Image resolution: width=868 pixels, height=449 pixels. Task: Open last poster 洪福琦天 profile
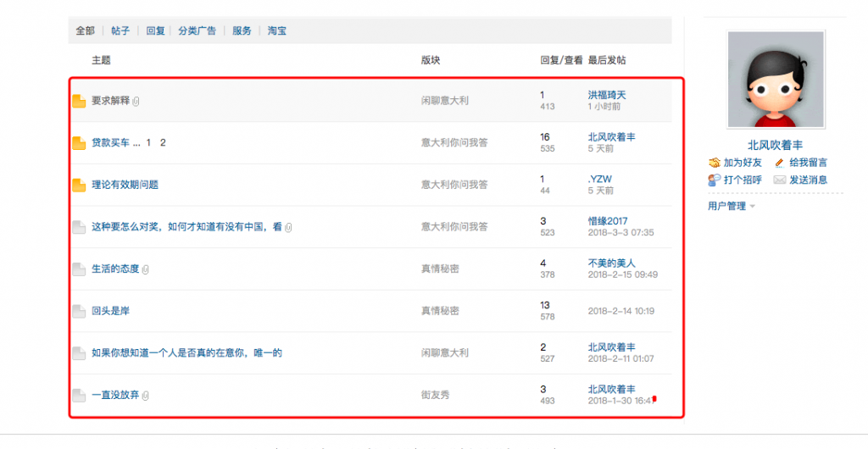(607, 95)
